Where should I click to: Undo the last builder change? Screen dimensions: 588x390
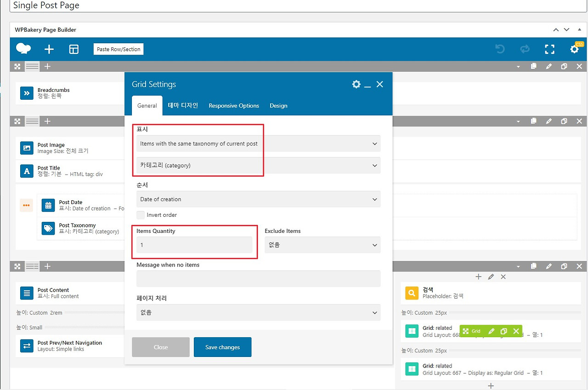pos(500,49)
